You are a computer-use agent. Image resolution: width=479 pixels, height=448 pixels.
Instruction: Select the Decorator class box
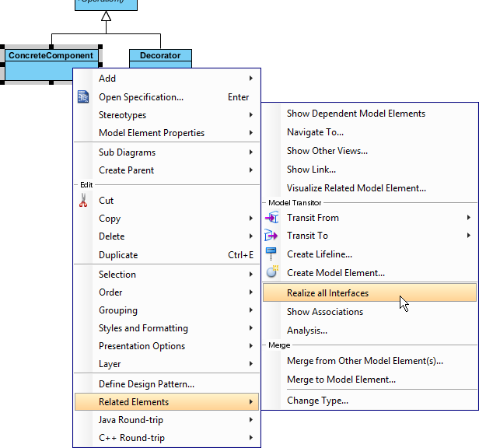click(x=160, y=56)
